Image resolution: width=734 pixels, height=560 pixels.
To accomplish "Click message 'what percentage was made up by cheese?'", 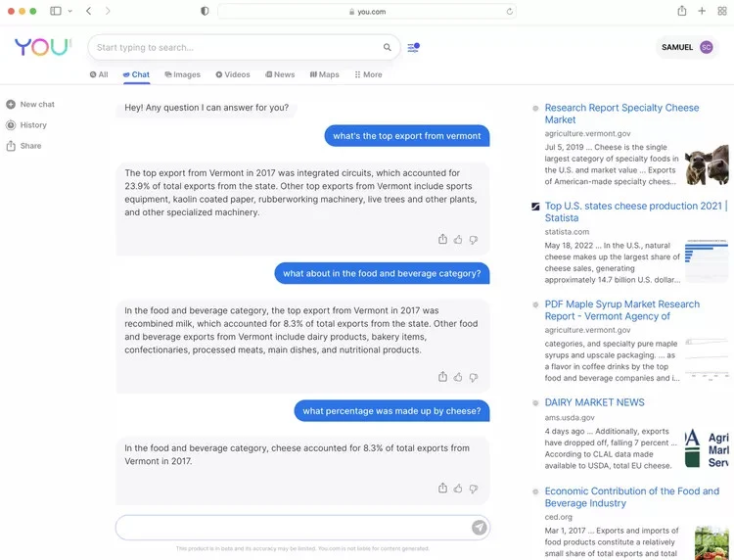I will (x=391, y=411).
